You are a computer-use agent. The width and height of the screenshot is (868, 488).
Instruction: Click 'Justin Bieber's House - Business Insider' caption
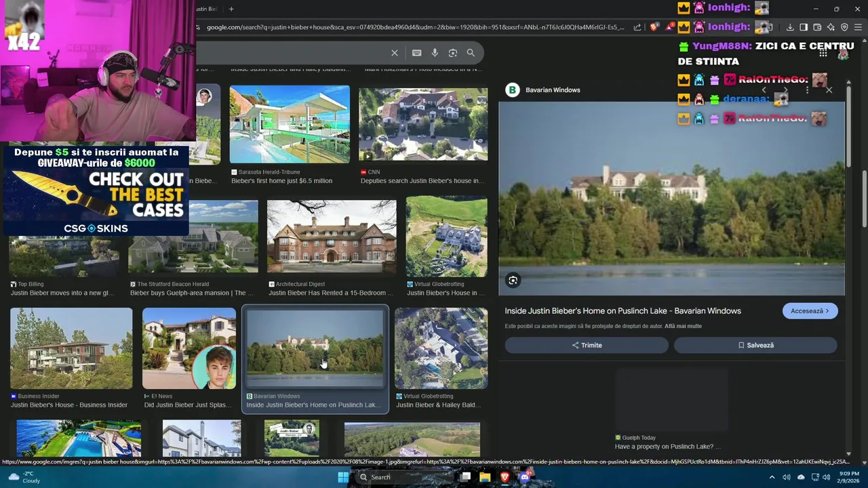point(69,405)
